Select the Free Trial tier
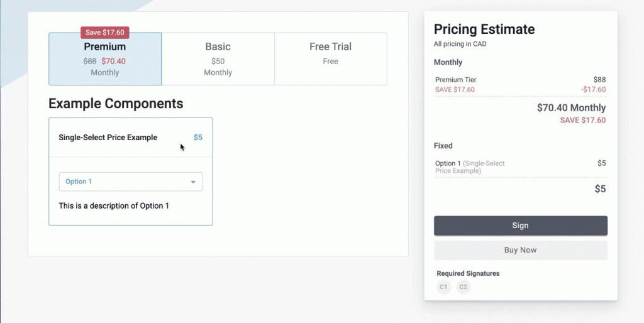 click(x=331, y=59)
